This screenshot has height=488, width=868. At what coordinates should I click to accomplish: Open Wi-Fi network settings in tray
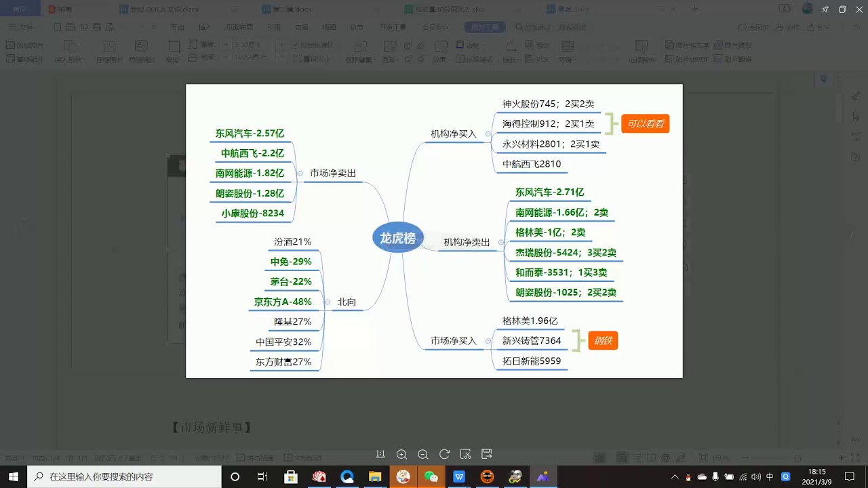point(743,476)
